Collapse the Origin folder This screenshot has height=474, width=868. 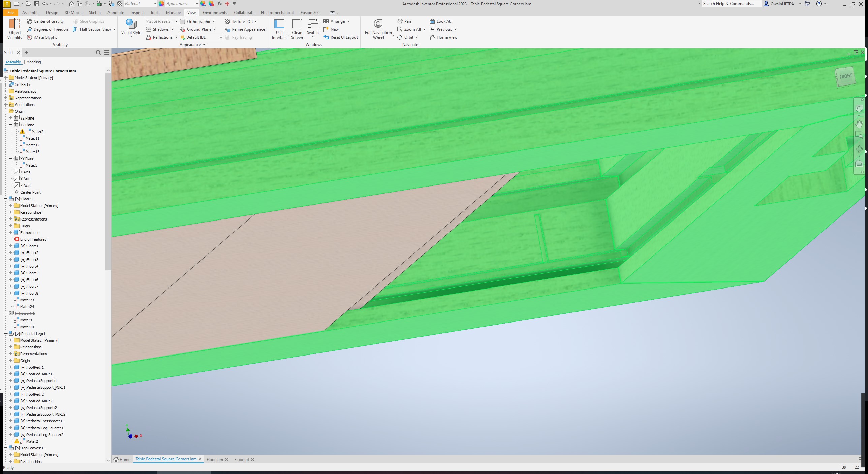point(5,111)
